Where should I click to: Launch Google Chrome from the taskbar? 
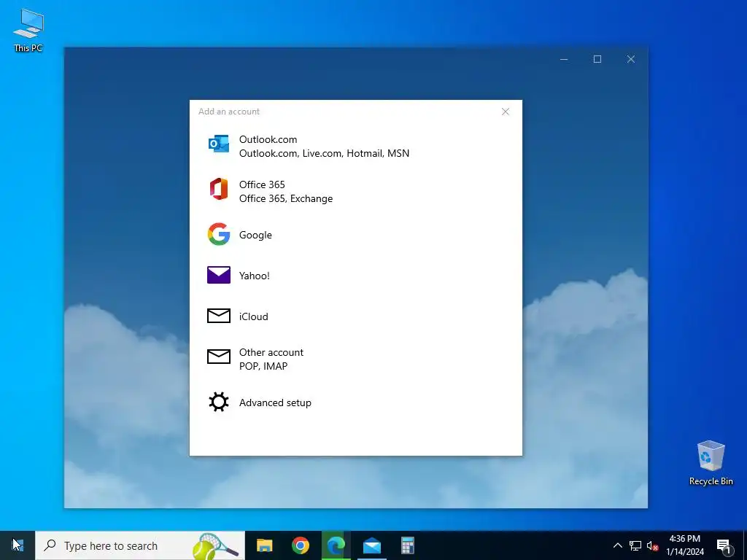[300, 545]
